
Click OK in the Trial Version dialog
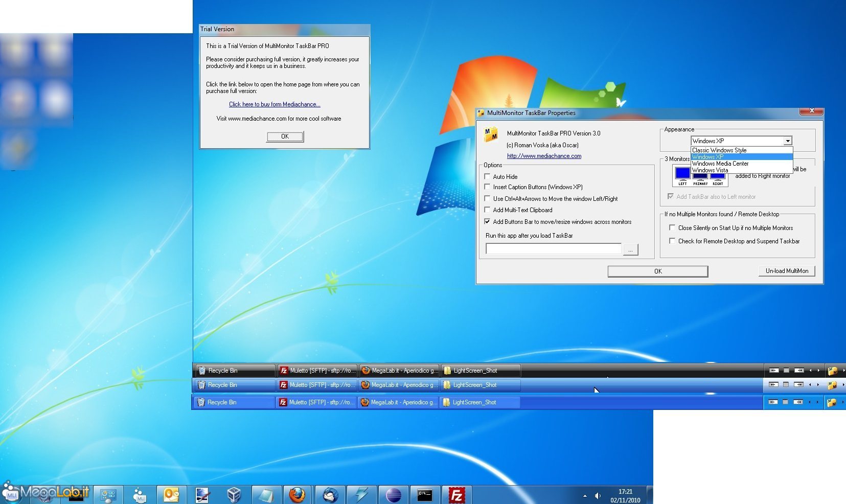[285, 136]
